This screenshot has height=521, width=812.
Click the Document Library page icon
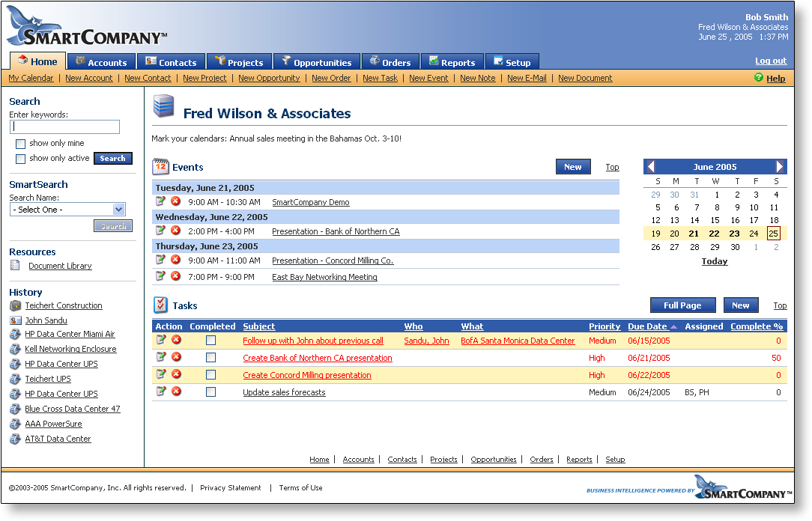(x=15, y=266)
